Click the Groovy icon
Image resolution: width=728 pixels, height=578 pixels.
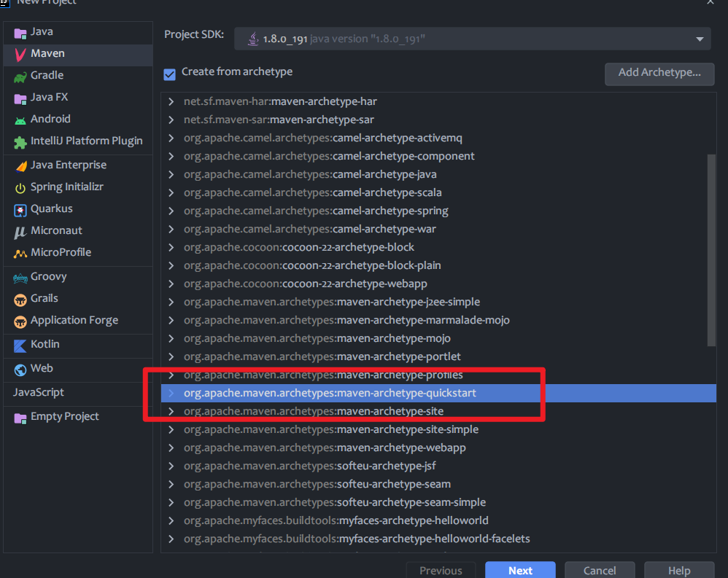click(20, 278)
